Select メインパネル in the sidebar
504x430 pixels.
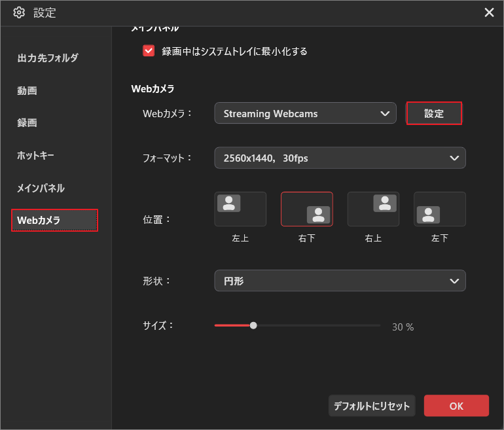tap(41, 188)
